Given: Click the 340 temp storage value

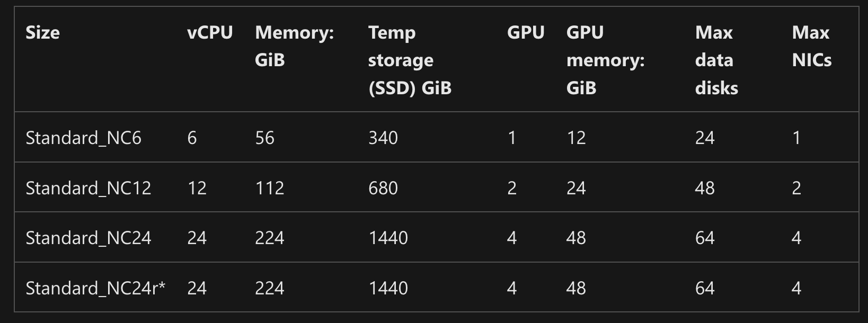Looking at the screenshot, I should point(383,138).
